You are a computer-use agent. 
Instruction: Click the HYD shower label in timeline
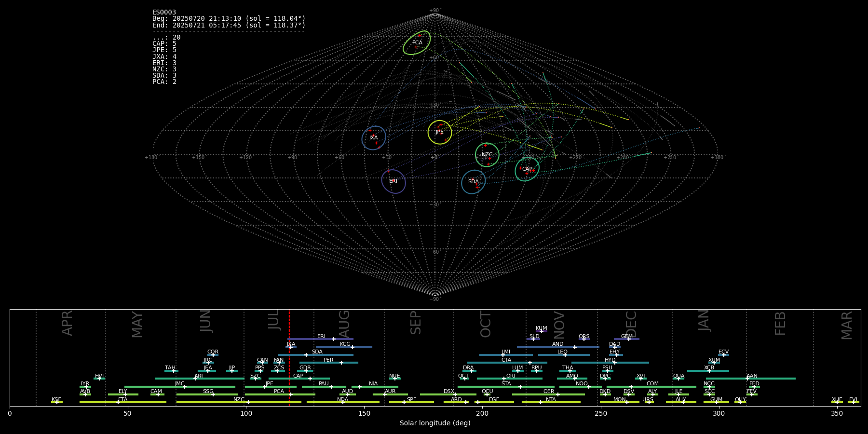(x=610, y=360)
